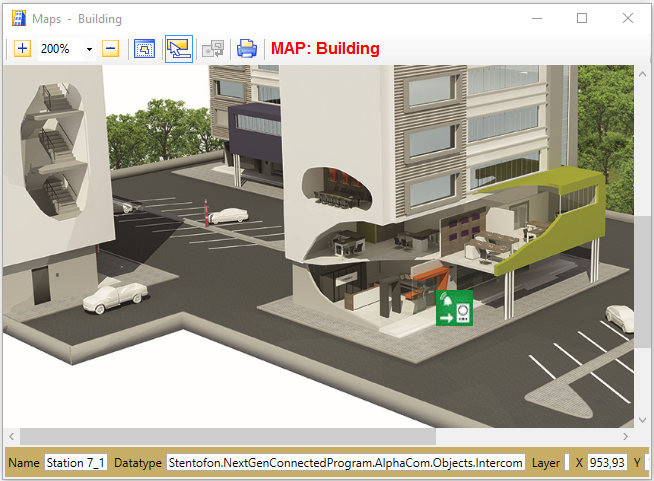Screen dimensions: 654x481
Task: Click the grayed-out linked maps icon
Action: 213,48
